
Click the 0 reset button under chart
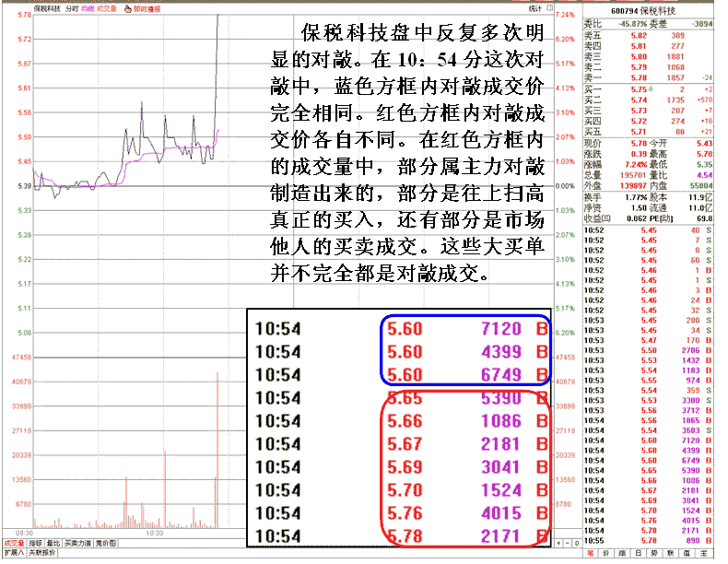tap(576, 543)
